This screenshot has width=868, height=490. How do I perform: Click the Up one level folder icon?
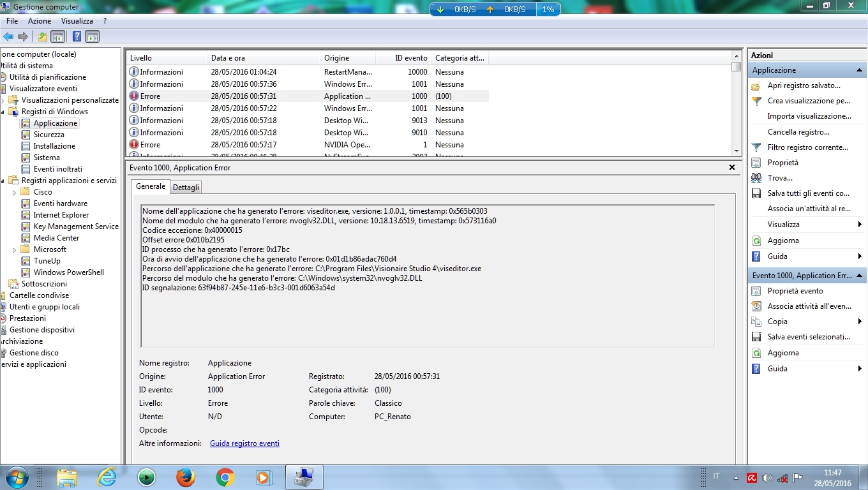(43, 36)
